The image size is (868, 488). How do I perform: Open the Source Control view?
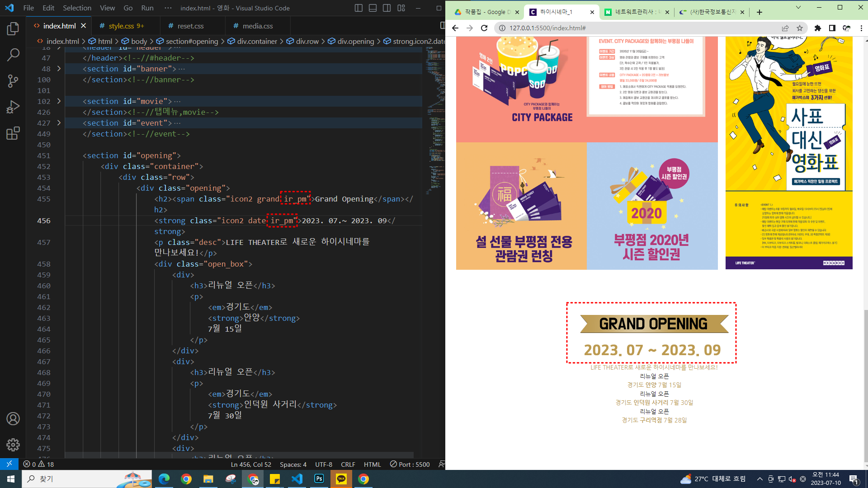coord(13,81)
